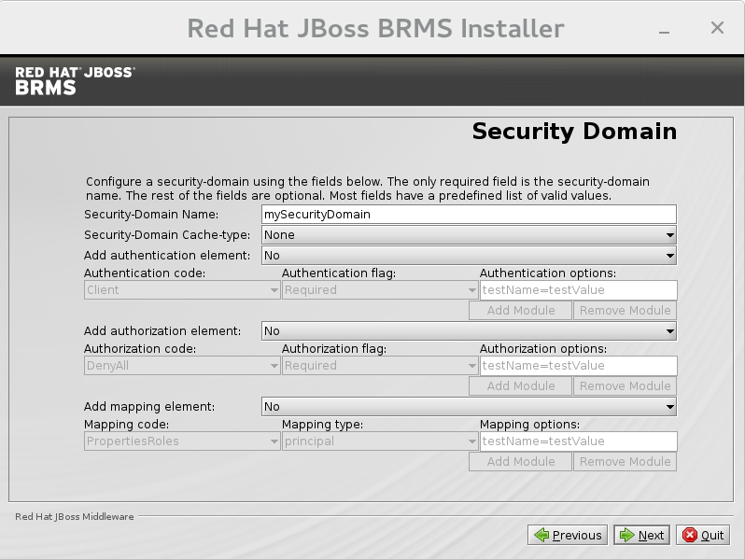745x560 pixels.
Task: Edit the Security-Domain Name field
Action: point(469,215)
